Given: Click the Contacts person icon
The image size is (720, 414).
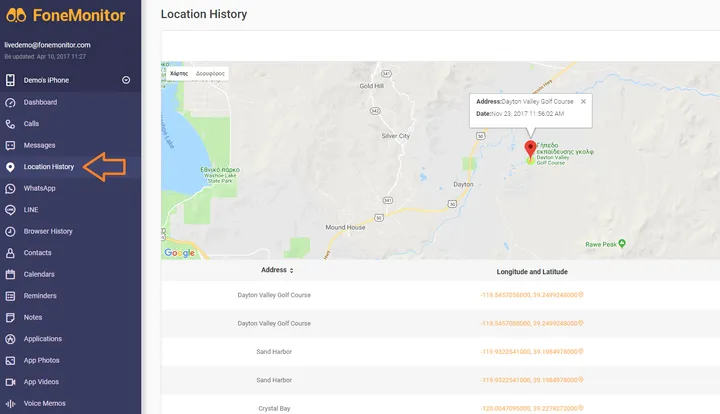Looking at the screenshot, I should (x=10, y=253).
